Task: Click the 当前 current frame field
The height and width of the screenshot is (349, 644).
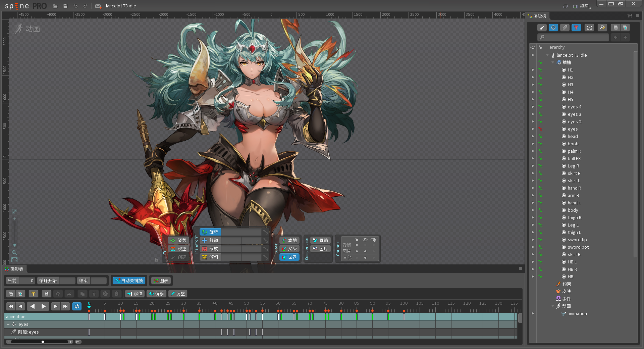Action: coord(27,281)
